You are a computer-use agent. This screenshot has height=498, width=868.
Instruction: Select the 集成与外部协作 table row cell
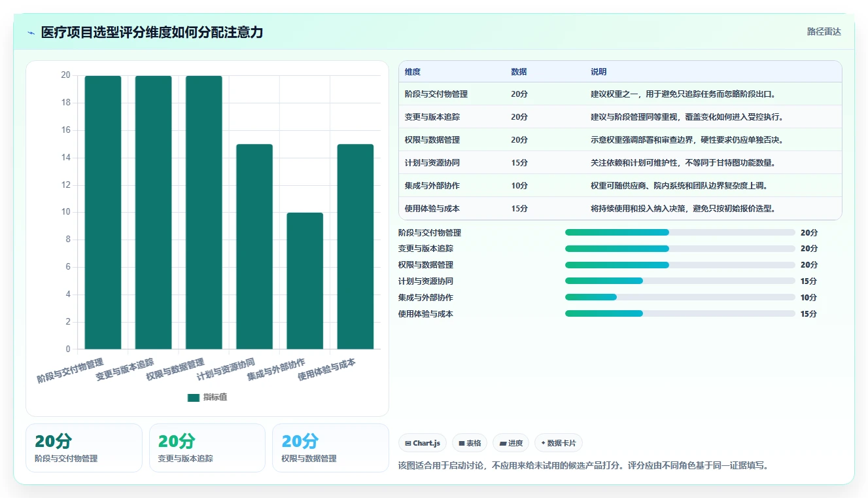pyautogui.click(x=432, y=186)
